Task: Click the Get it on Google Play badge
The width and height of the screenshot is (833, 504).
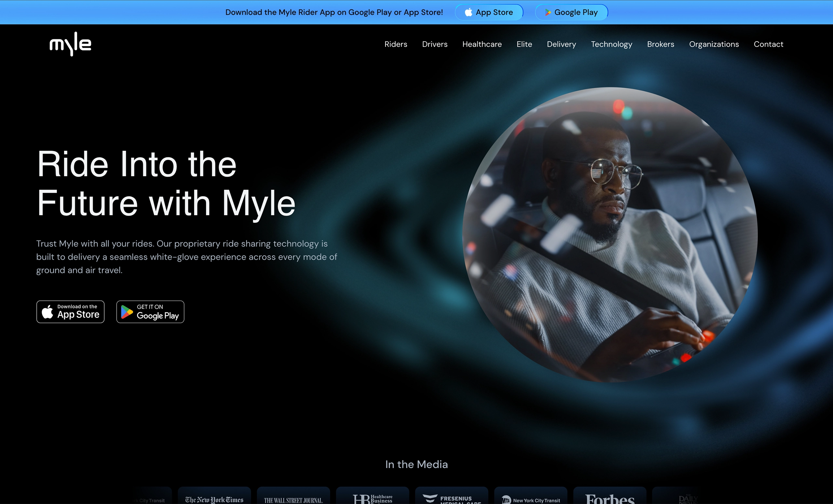Action: [x=150, y=312]
